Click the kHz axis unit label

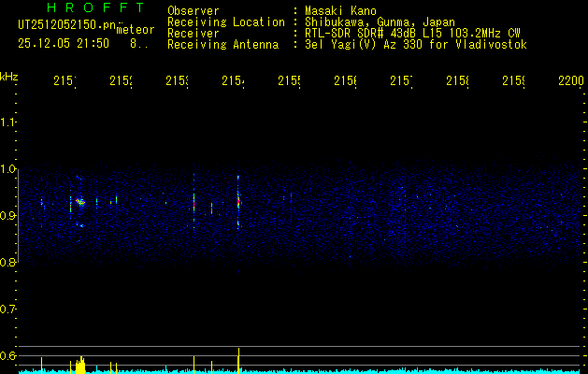(8, 77)
